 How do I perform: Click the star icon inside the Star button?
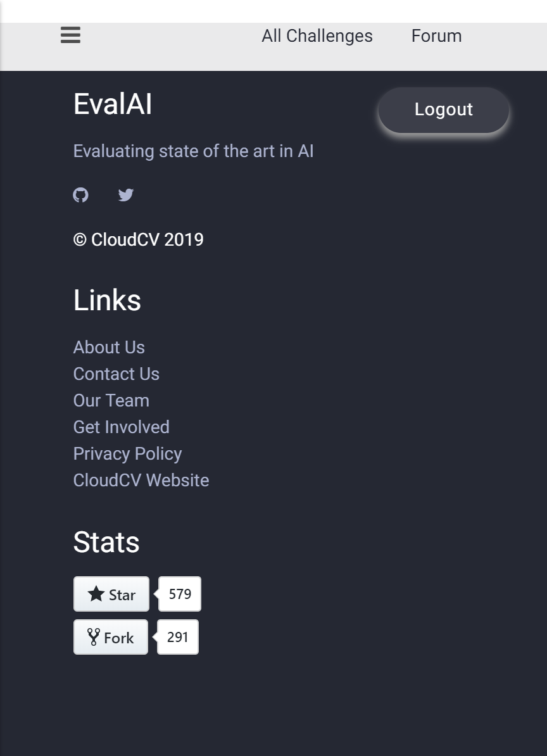pyautogui.click(x=96, y=594)
